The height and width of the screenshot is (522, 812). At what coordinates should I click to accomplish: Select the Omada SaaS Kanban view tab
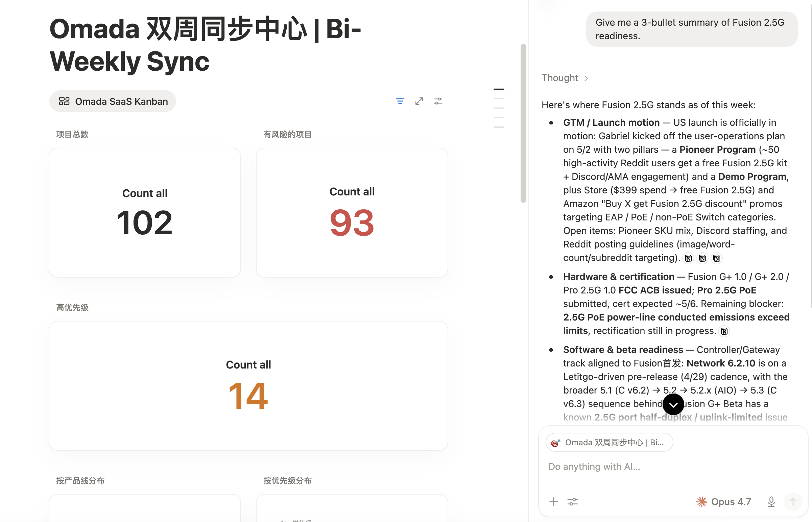point(113,101)
